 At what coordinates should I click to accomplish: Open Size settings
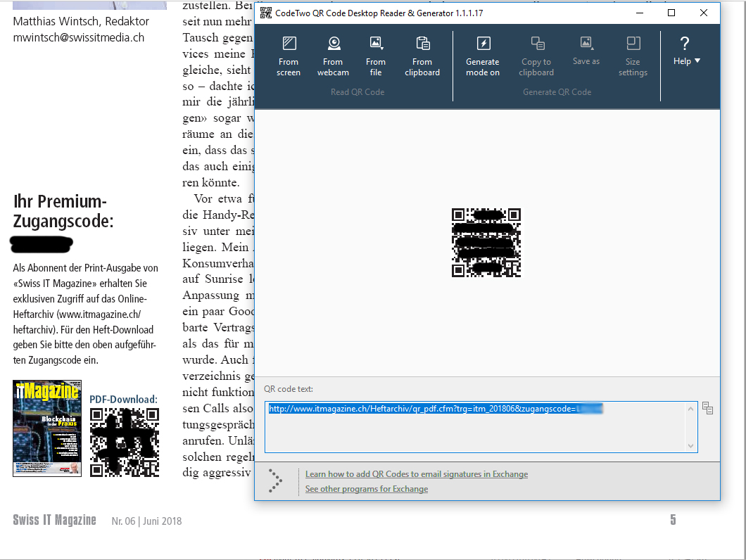[x=633, y=56]
